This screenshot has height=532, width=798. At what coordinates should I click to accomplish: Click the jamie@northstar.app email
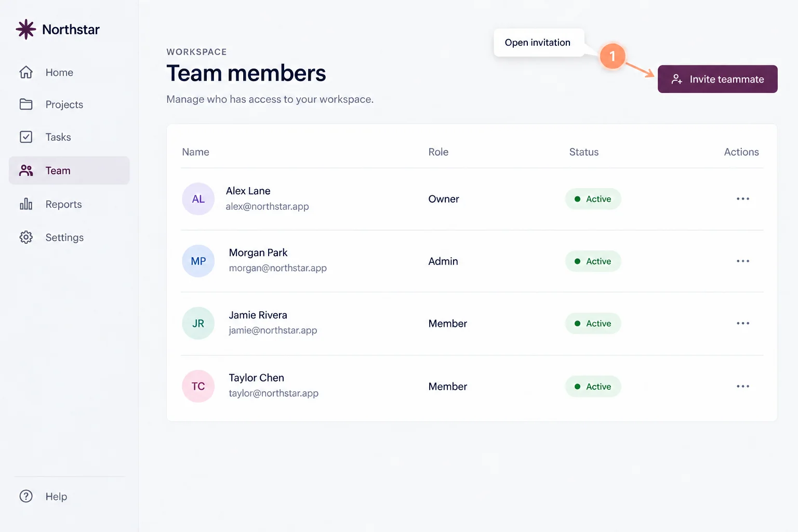pyautogui.click(x=273, y=330)
